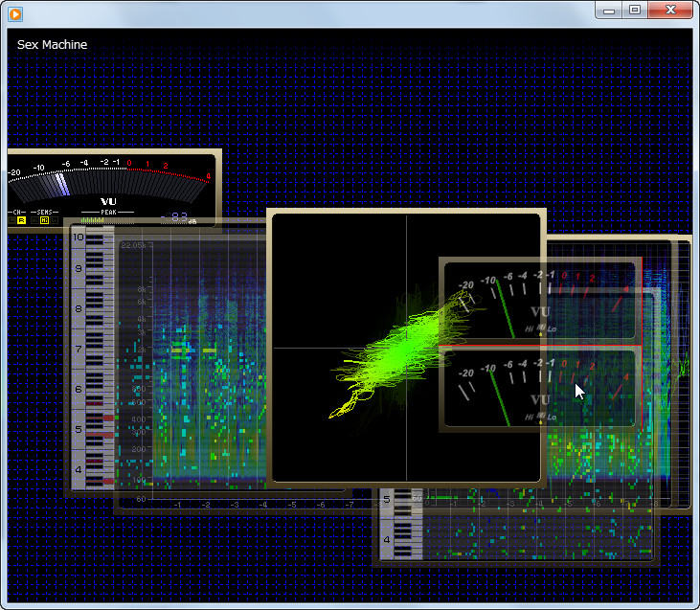
Task: Click octave 5 on the lower-right piano keyboard
Action: [387, 500]
